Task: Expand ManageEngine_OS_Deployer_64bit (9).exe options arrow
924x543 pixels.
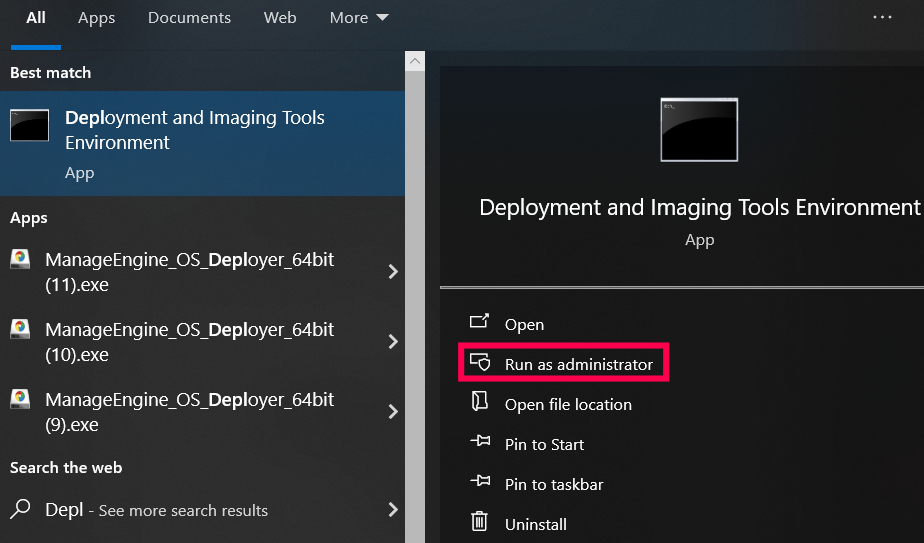Action: (x=393, y=411)
